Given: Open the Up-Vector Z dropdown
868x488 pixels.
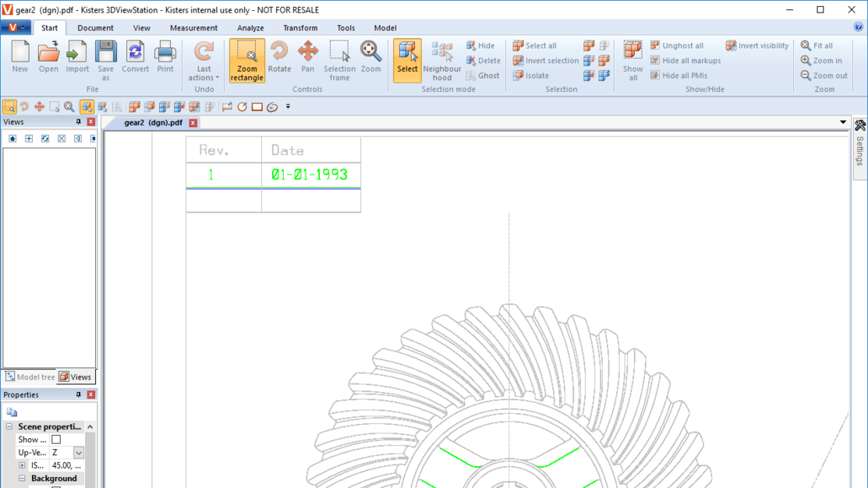Looking at the screenshot, I should point(79,453).
